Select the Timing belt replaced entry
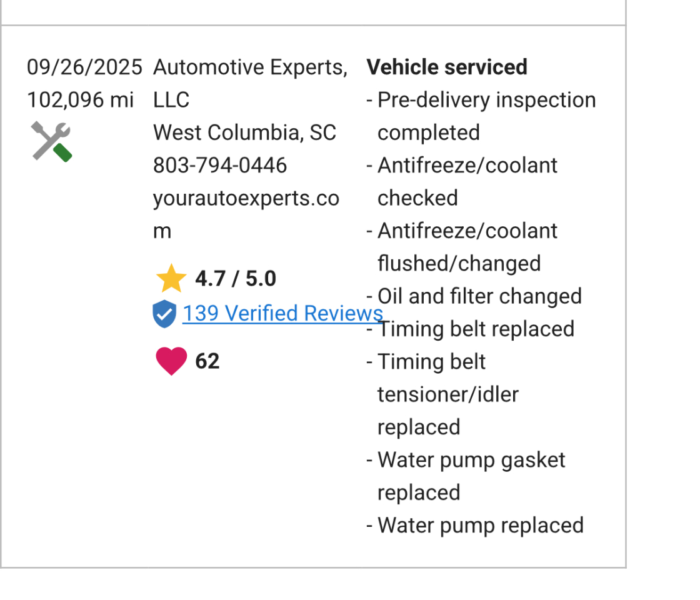Viewport: 700px width, 600px height. 476,329
